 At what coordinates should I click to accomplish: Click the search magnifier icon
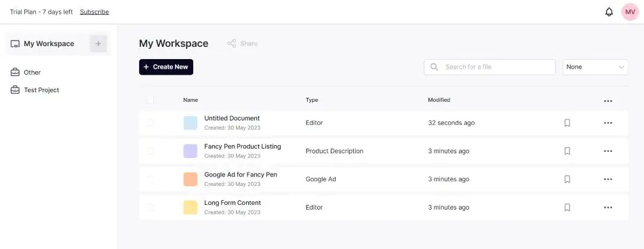(x=434, y=67)
